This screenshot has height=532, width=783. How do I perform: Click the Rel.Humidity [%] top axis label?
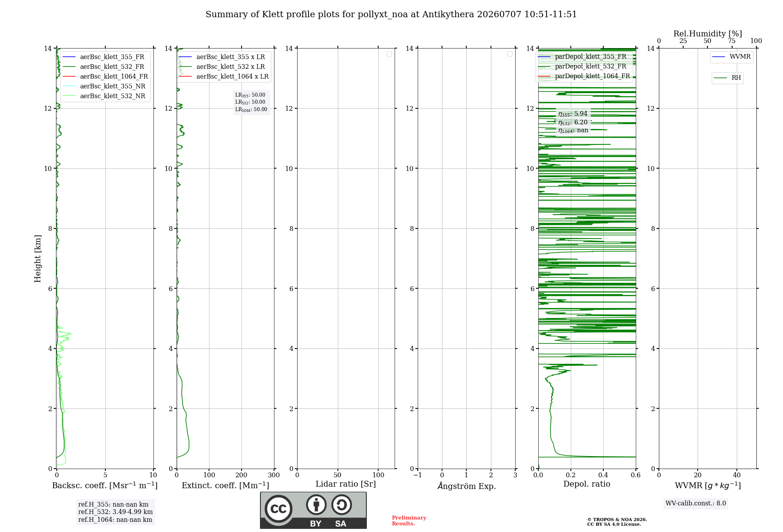point(707,34)
